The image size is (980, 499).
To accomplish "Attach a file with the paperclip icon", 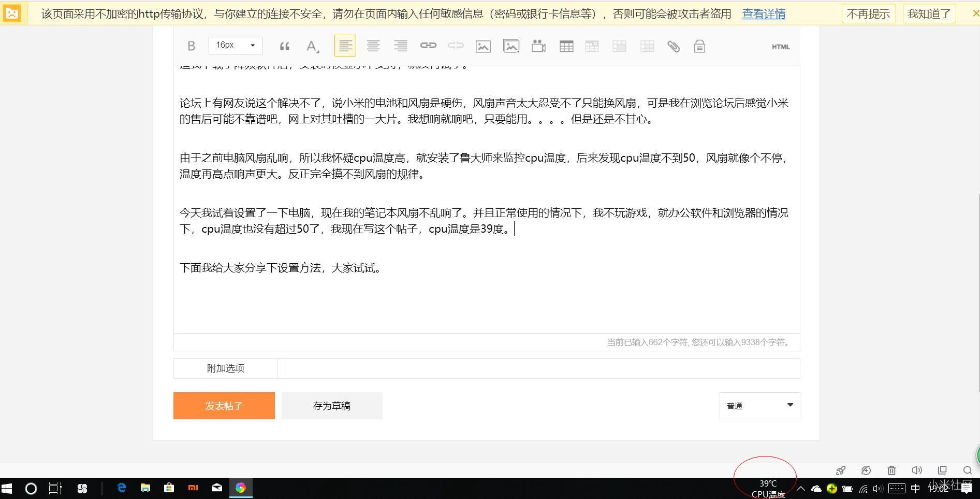I will [x=674, y=46].
